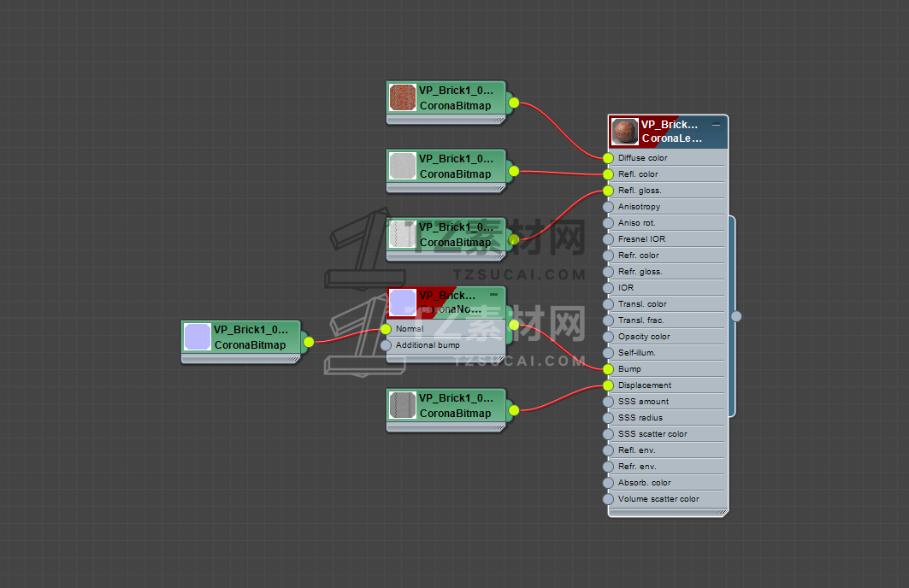Viewport: 909px width, 588px height.
Task: Click the Refl. color input socket
Action: [608, 174]
